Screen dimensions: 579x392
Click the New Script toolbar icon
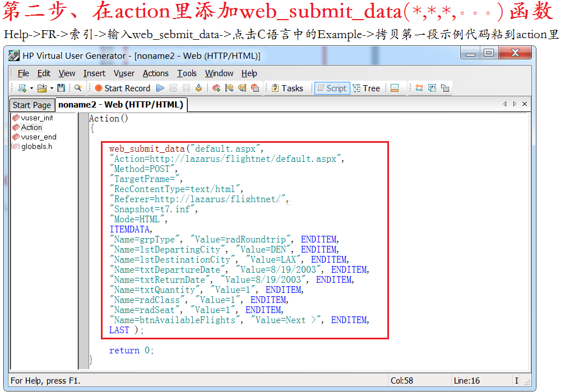click(22, 88)
